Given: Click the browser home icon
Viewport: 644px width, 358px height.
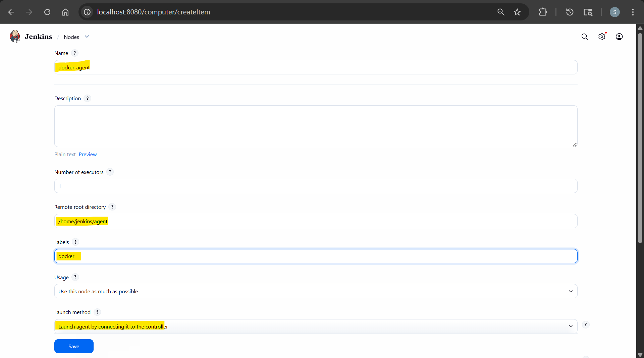Looking at the screenshot, I should (65, 12).
